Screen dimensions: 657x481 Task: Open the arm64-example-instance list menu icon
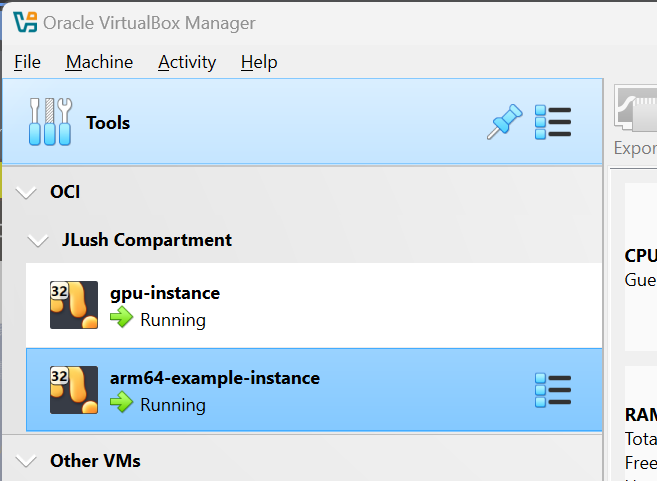pos(553,390)
